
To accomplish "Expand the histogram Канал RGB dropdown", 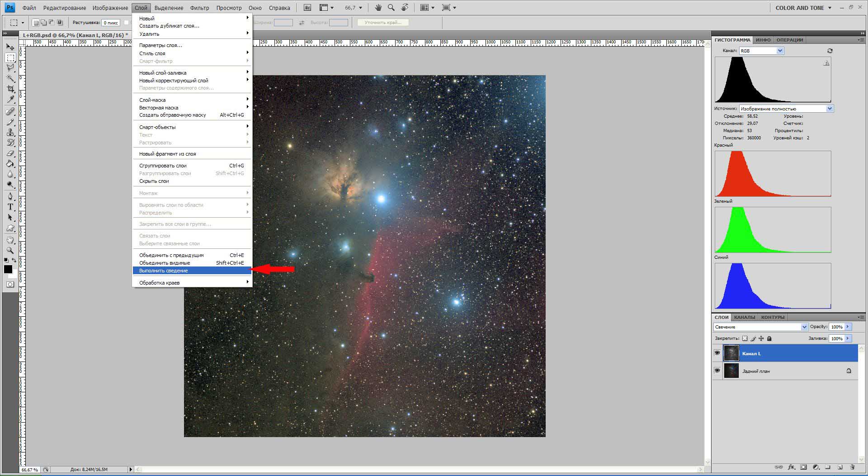I will pyautogui.click(x=761, y=51).
